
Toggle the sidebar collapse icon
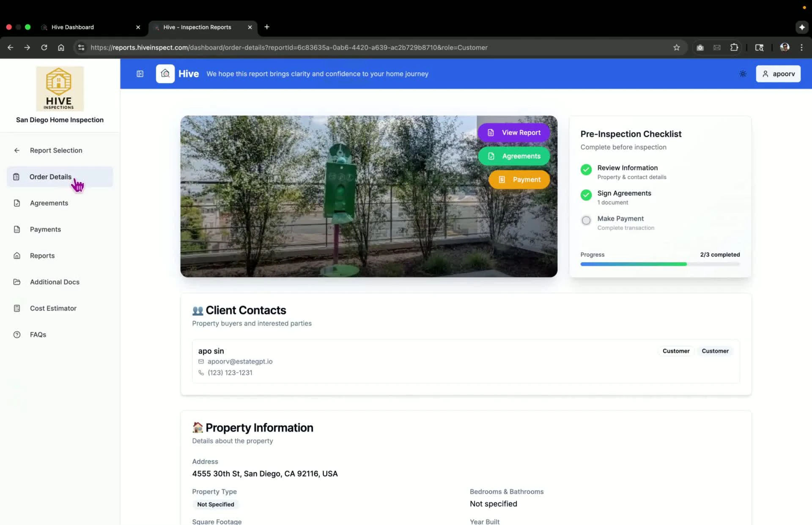140,74
